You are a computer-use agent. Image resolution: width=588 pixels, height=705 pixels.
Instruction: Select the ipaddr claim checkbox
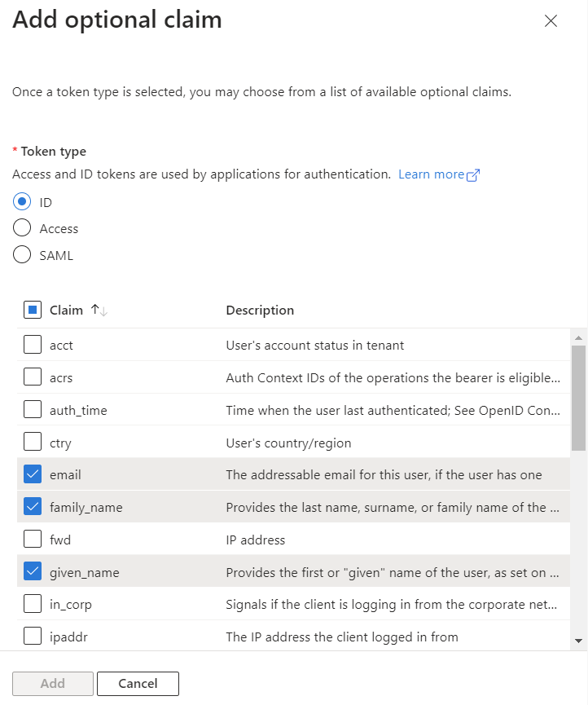[x=33, y=637]
